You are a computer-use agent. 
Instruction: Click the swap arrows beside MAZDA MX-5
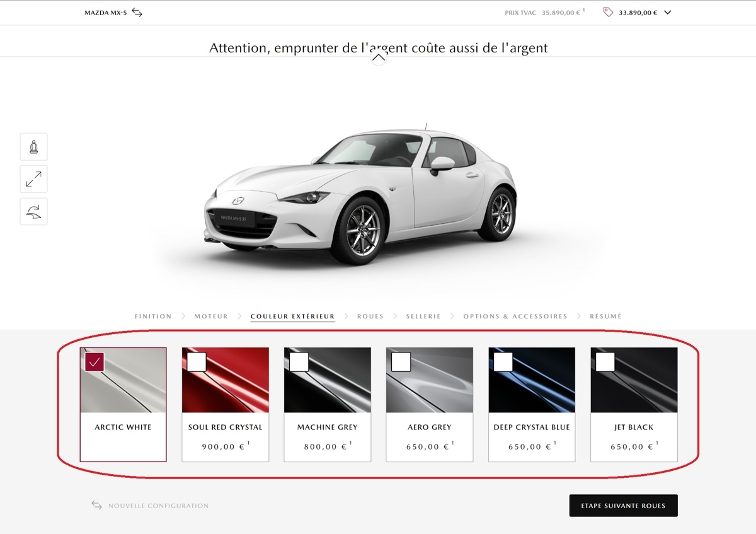[137, 12]
